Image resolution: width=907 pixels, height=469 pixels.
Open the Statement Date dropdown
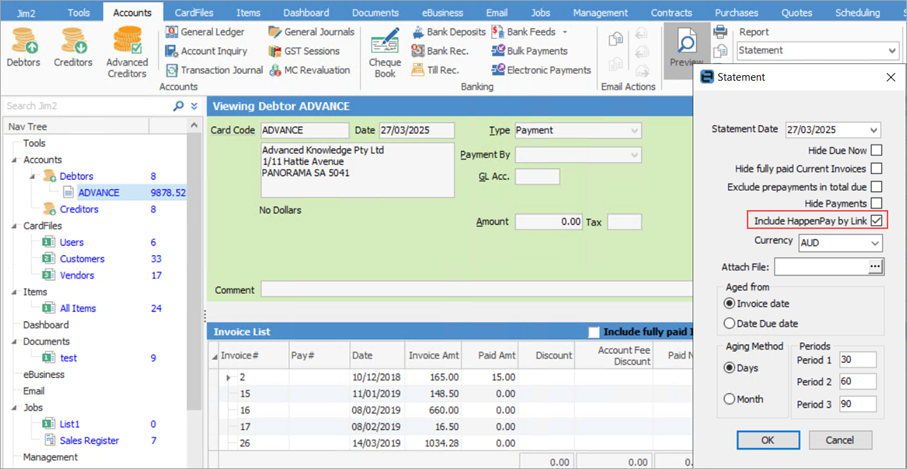point(874,130)
